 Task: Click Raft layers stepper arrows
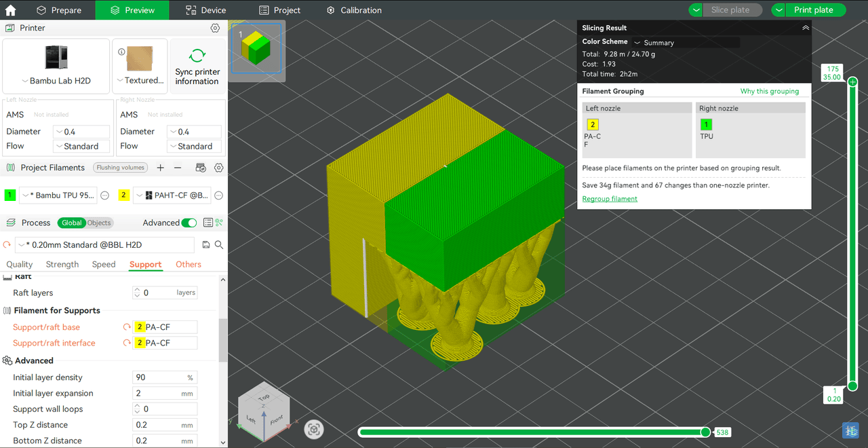click(x=138, y=293)
